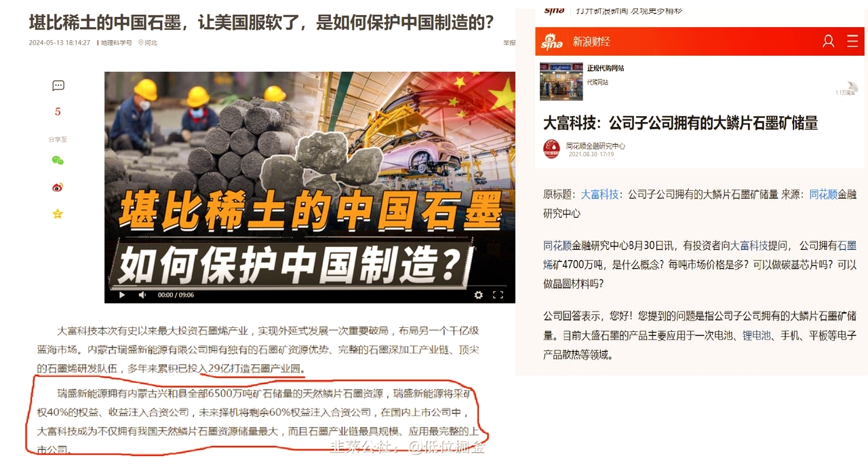Screen dimensions: 868x467
Task: Click the Sina logo in the red header
Action: 552,42
